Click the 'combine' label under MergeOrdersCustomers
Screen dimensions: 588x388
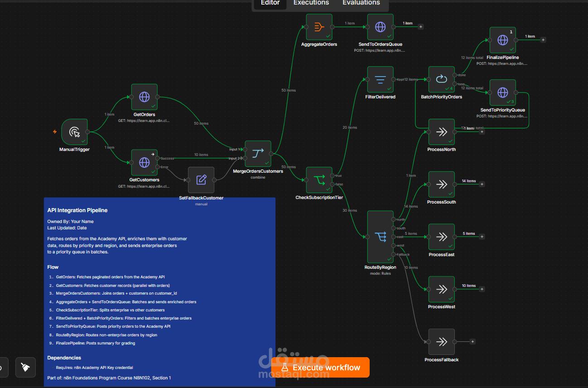pyautogui.click(x=258, y=177)
